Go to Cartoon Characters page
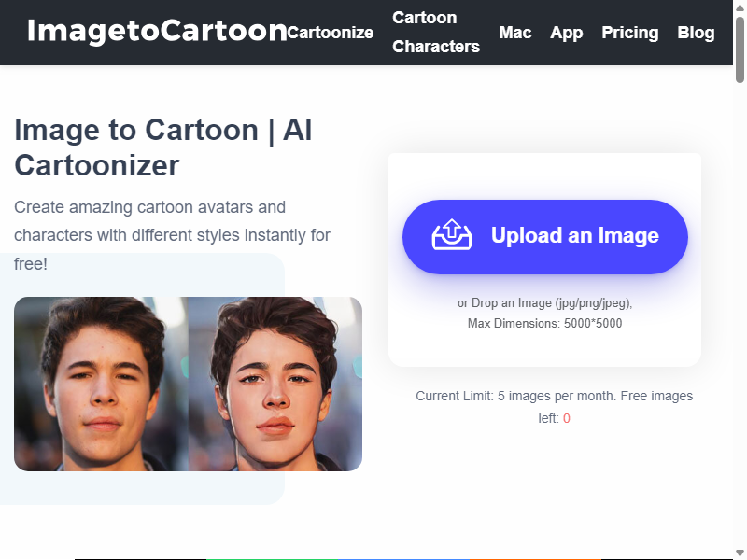 (436, 32)
